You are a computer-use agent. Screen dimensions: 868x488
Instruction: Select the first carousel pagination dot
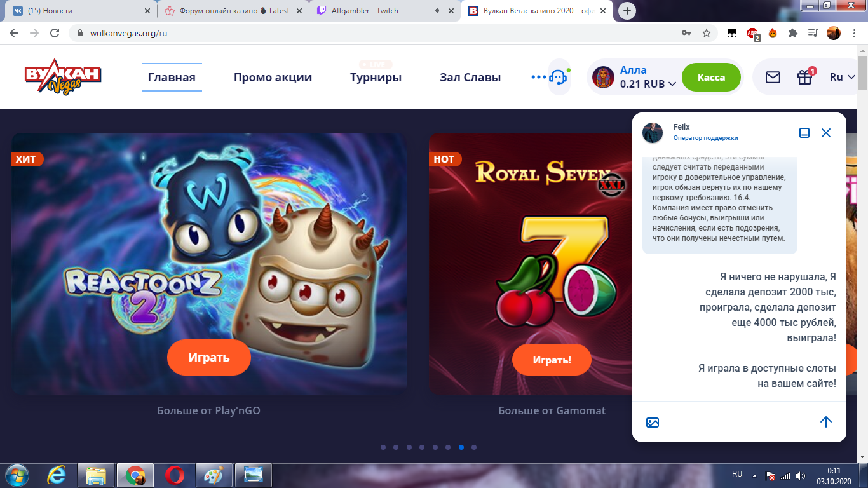click(383, 447)
